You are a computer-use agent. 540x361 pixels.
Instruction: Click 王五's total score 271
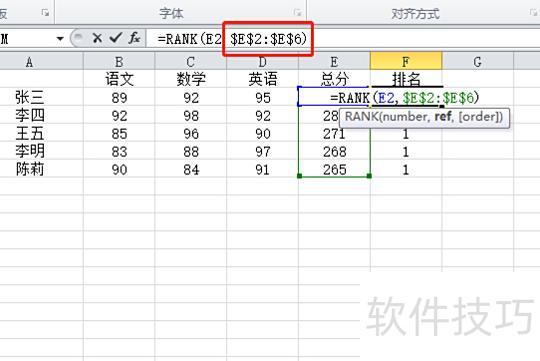pyautogui.click(x=334, y=133)
